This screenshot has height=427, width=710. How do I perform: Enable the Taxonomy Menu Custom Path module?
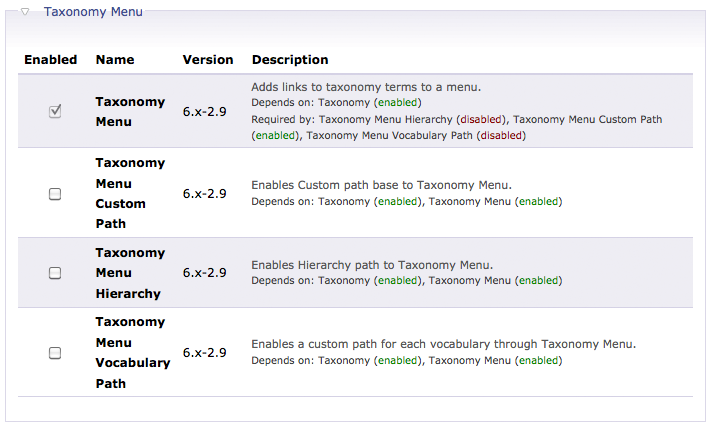click(x=55, y=194)
